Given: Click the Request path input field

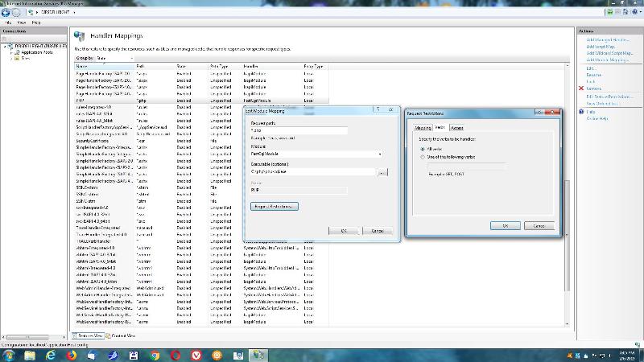Looking at the screenshot, I should pyautogui.click(x=299, y=130).
